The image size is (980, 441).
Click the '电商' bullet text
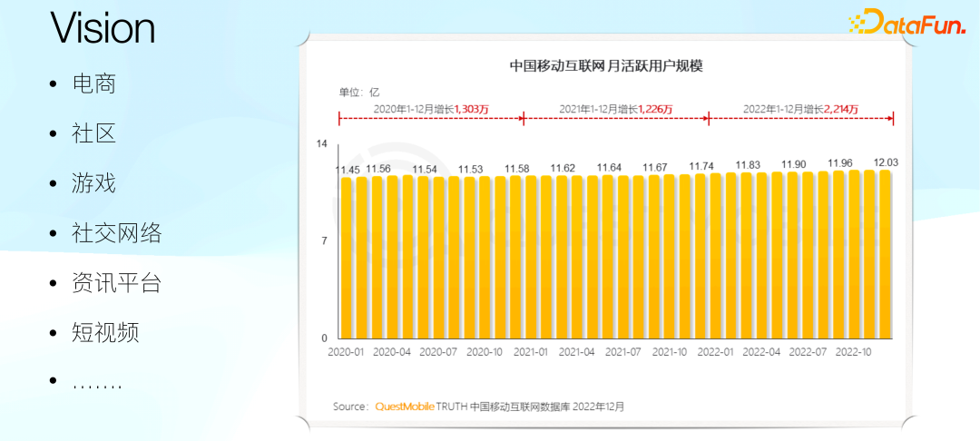(x=94, y=83)
